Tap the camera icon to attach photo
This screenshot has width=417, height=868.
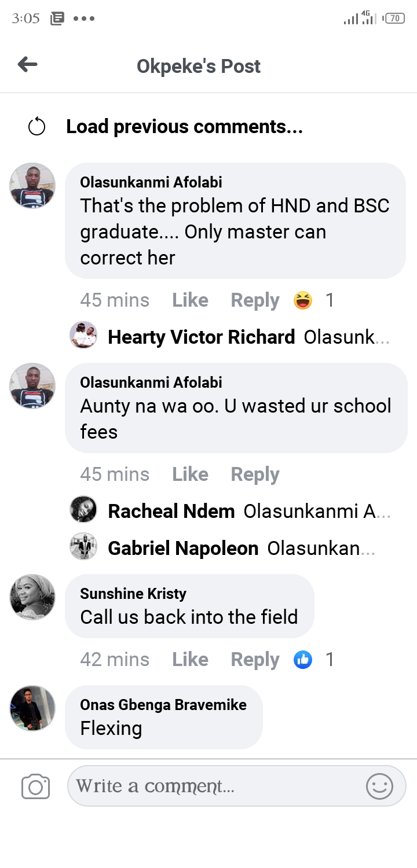coord(35,787)
